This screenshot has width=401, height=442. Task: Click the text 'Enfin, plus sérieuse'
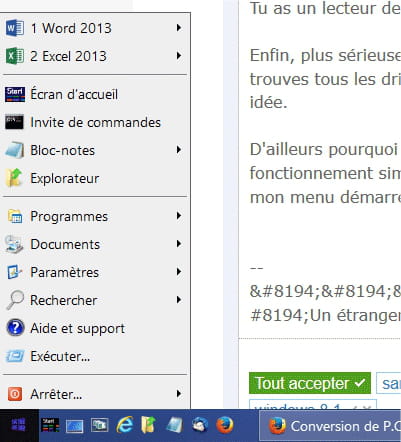[x=325, y=55]
